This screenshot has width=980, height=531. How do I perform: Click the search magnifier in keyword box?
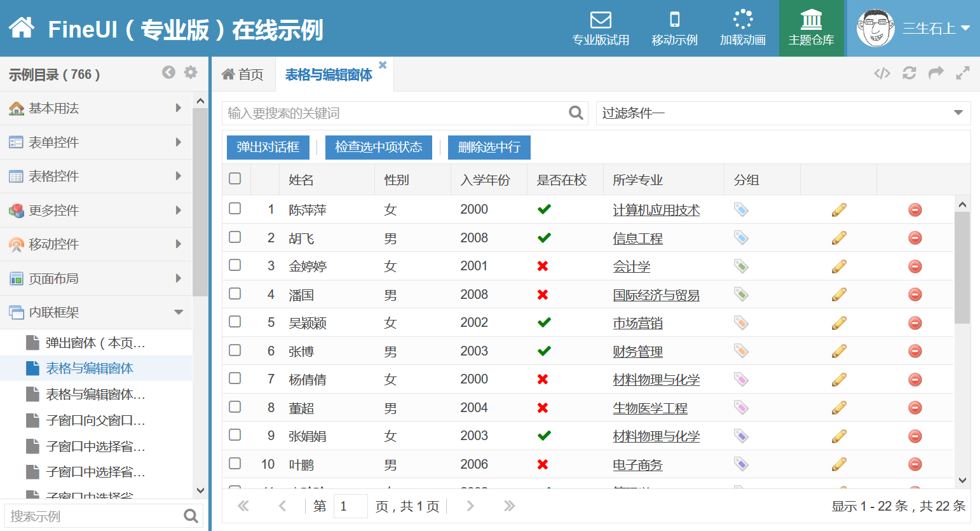[x=576, y=113]
